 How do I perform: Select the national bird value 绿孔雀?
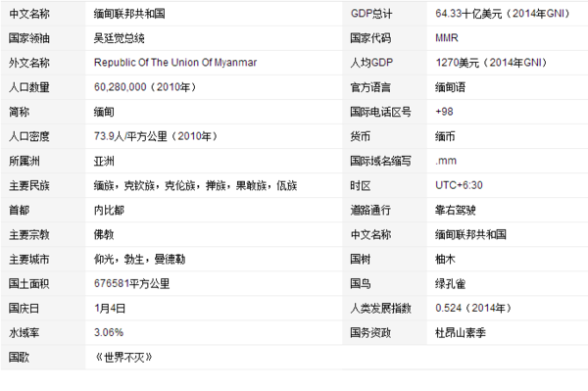450,283
